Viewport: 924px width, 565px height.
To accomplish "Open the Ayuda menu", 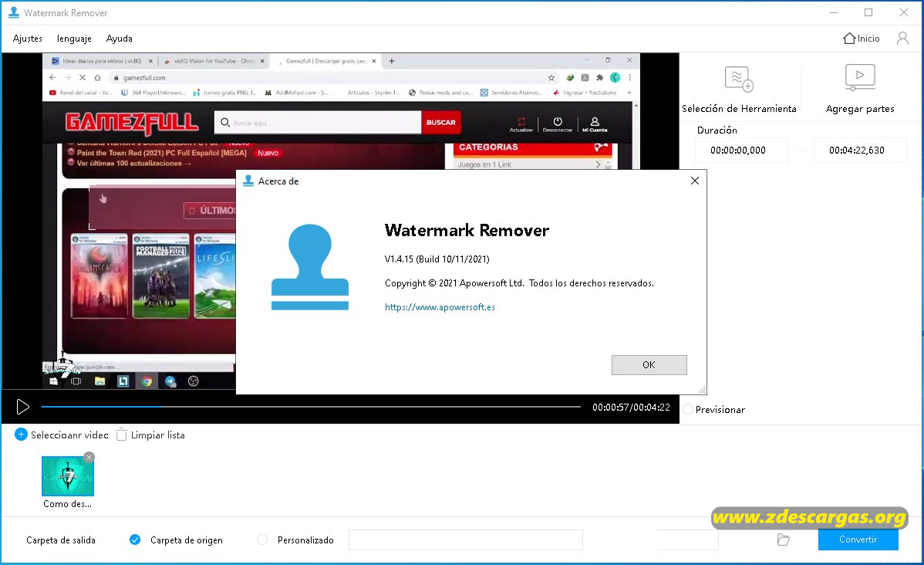I will pos(119,39).
